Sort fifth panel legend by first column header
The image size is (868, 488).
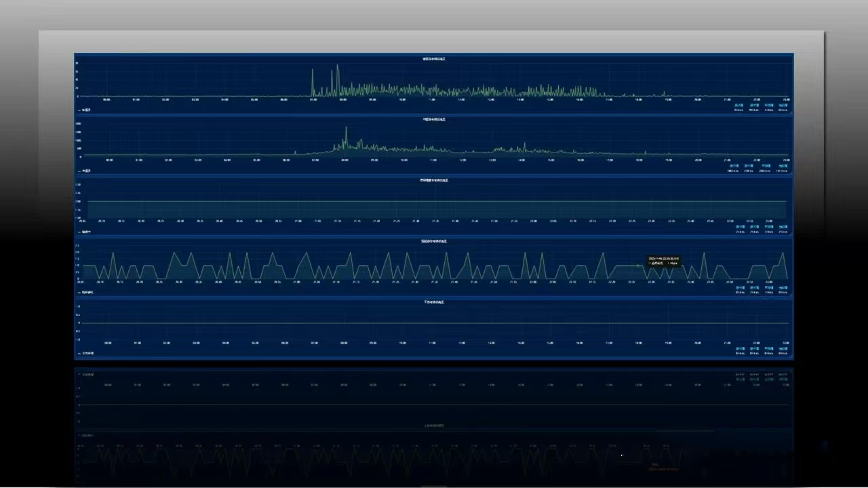(x=739, y=348)
